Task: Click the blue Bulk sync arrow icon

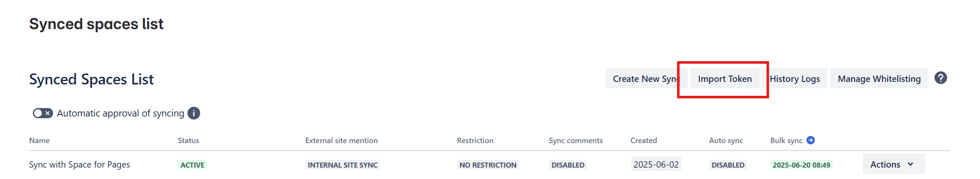Action: (810, 140)
